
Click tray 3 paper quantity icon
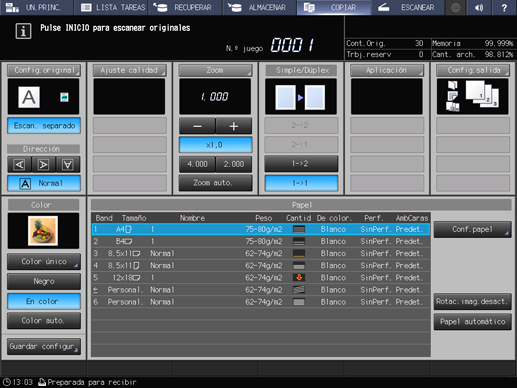pyautogui.click(x=299, y=253)
